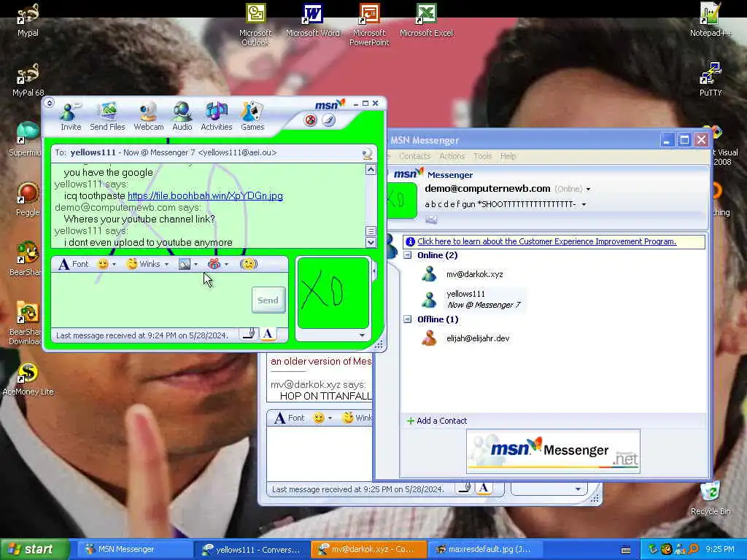
Task: Open the Microsoft Word desktop shortcut
Action: (x=312, y=21)
